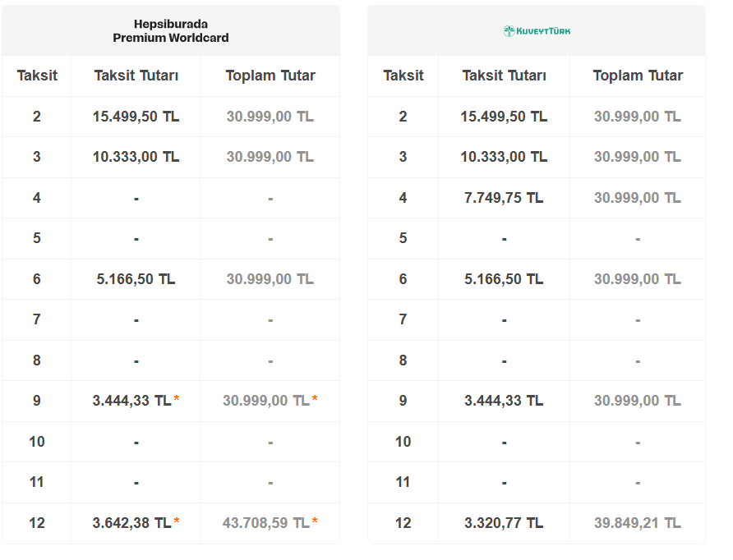Select Kuveyt Türk 7.749,75 TL installment amount
Image resolution: width=733 pixels, height=560 pixels.
(504, 198)
